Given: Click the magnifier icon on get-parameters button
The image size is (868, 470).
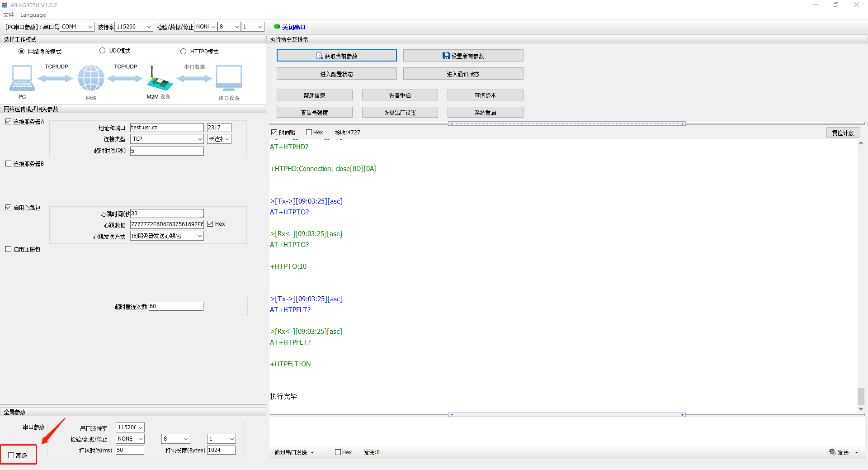Looking at the screenshot, I should point(320,56).
